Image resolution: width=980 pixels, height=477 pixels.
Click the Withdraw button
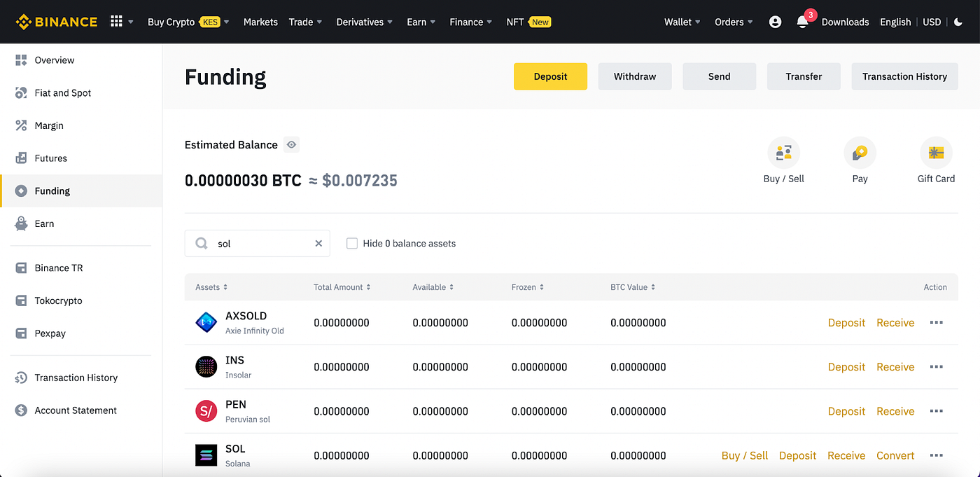(635, 76)
